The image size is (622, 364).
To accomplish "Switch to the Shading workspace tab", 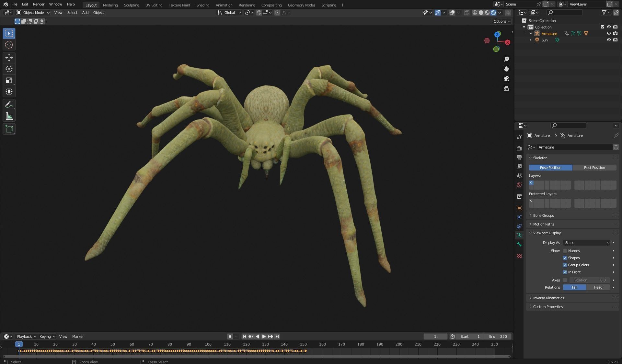I will (203, 5).
